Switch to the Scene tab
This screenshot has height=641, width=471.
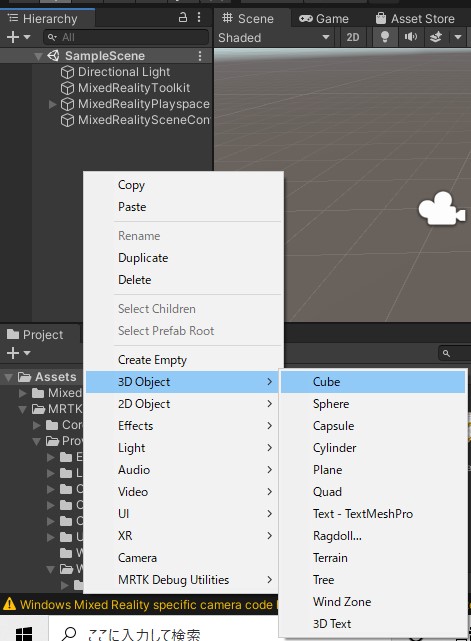tap(248, 18)
